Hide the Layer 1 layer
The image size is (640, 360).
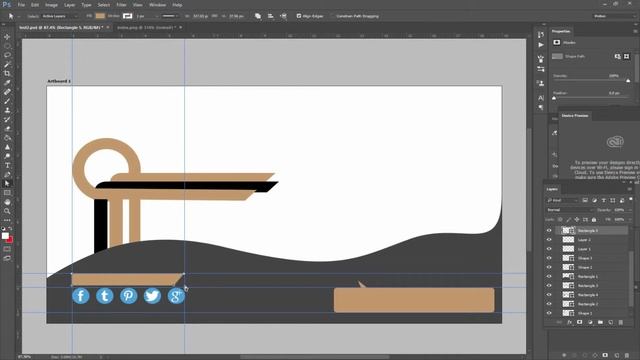(549, 249)
